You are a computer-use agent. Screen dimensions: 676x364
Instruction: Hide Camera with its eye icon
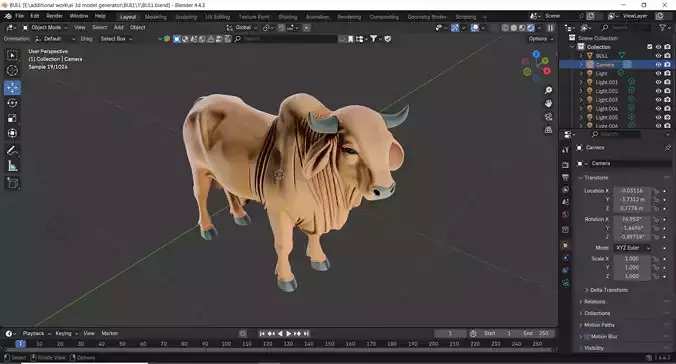[x=658, y=64]
